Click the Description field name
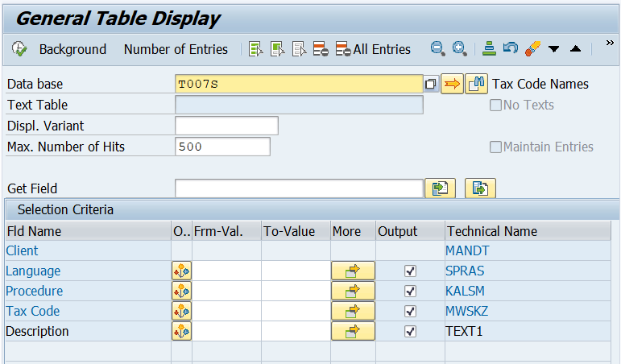Viewport: 621px width, 364px height. pos(37,331)
